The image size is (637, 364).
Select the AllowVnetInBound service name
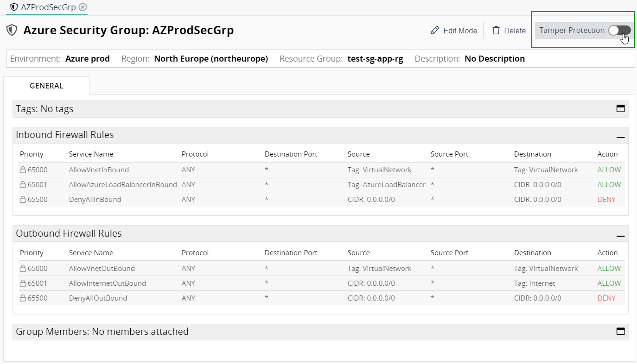(x=99, y=170)
